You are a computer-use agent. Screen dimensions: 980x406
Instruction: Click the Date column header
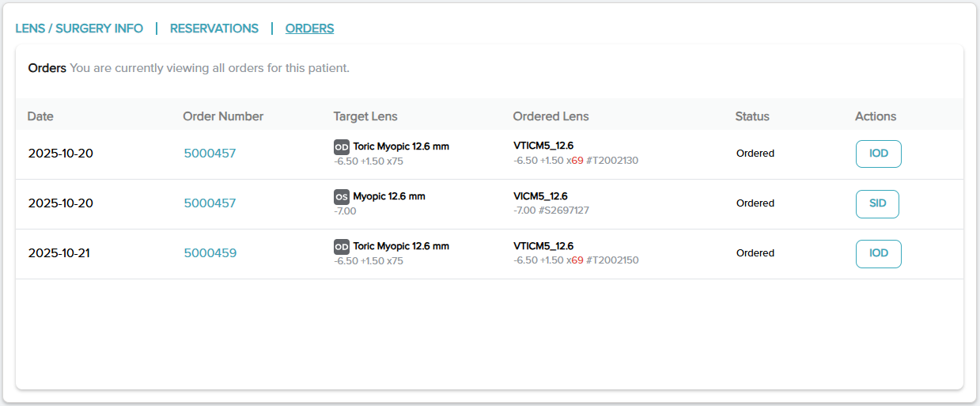tap(40, 116)
